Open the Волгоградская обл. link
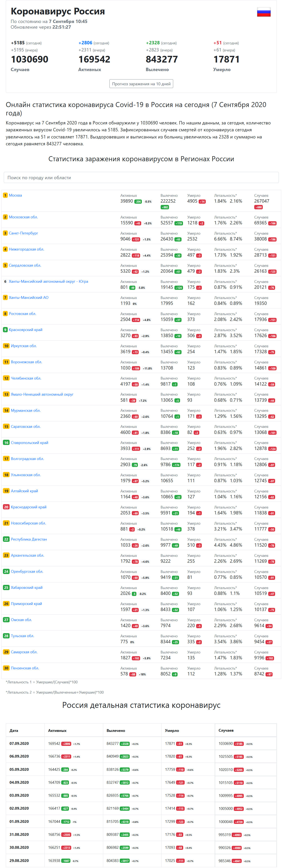The image size is (282, 868). tap(27, 459)
